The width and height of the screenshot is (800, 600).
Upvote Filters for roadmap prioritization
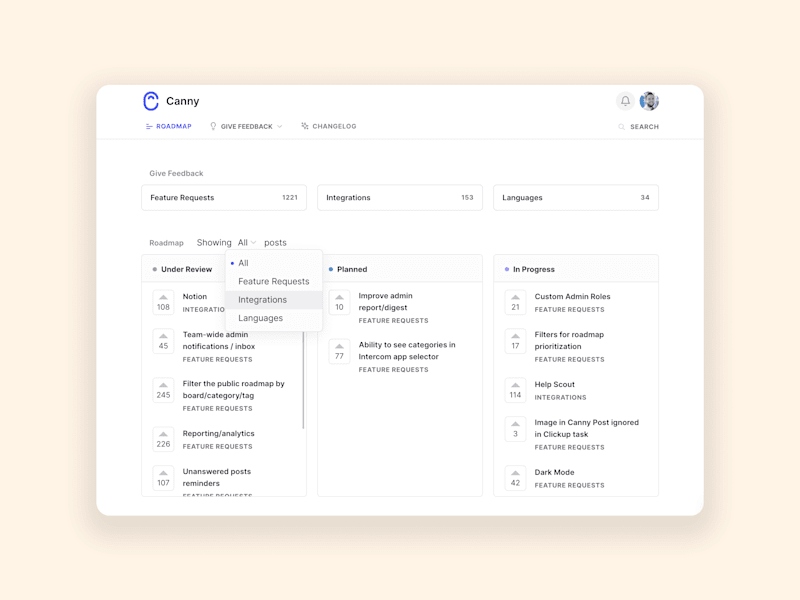(x=515, y=341)
